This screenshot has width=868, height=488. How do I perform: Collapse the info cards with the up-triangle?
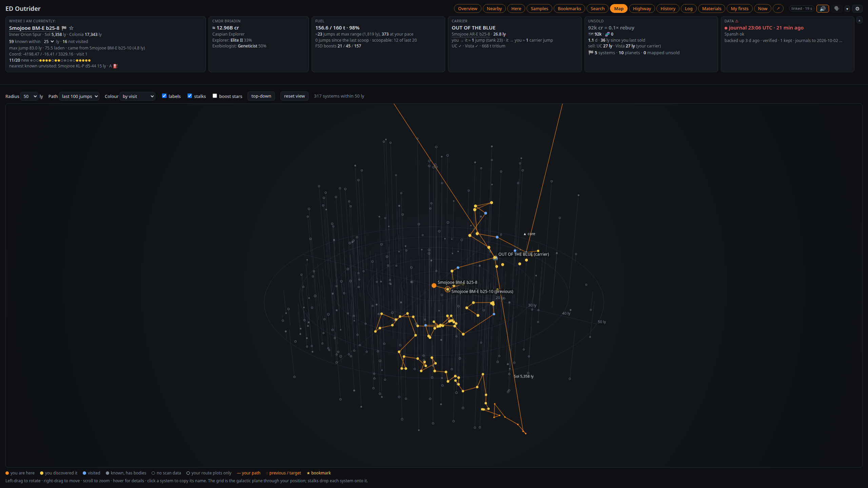859,20
